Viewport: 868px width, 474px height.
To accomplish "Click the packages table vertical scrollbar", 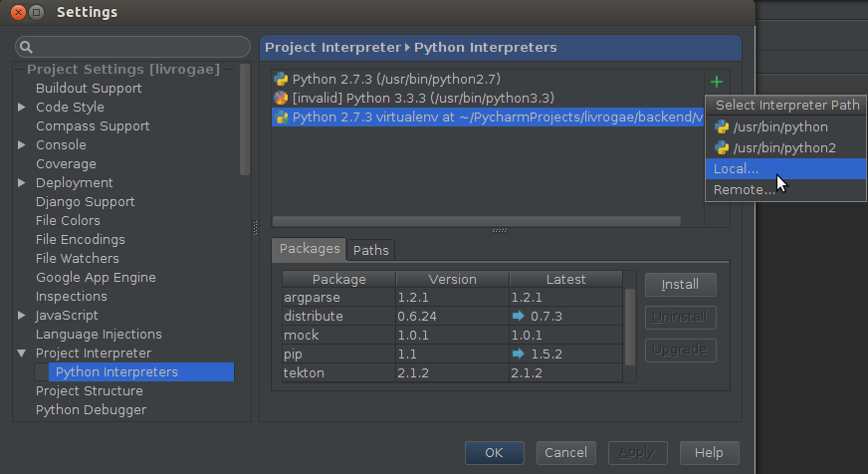I will tap(630, 327).
